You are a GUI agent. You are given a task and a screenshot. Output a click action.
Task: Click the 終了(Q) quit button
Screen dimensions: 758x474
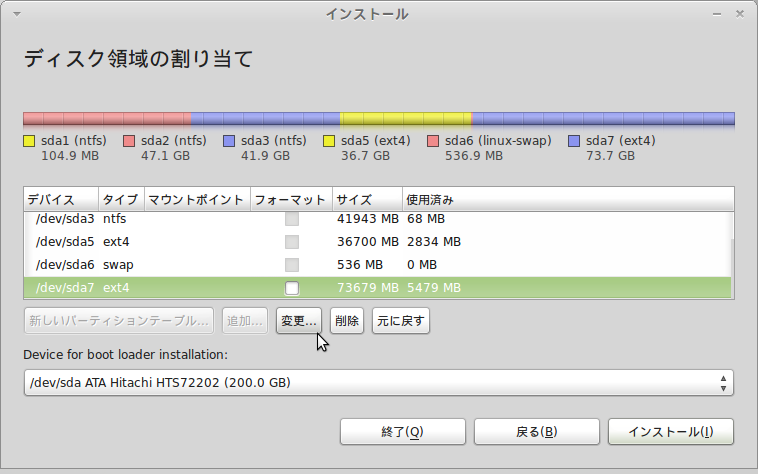point(403,431)
